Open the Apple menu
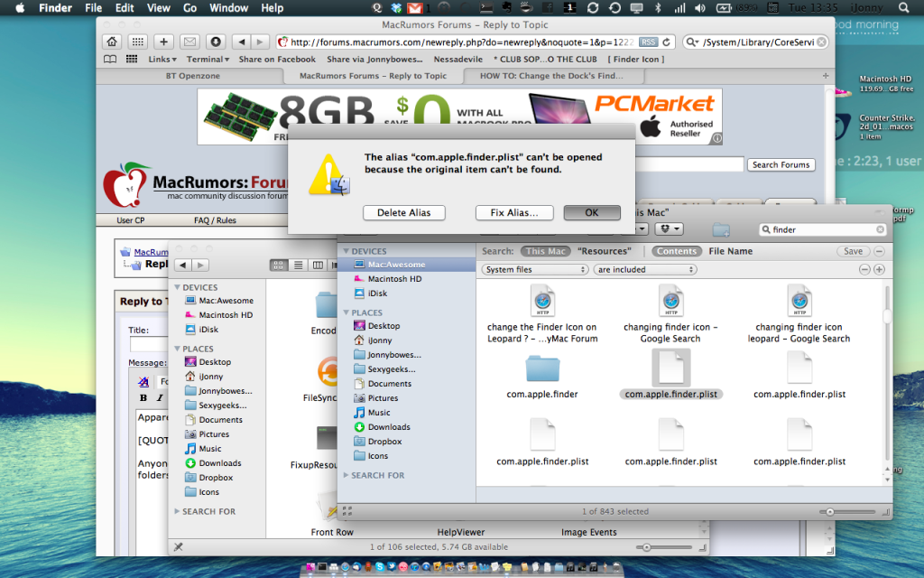 tap(20, 7)
